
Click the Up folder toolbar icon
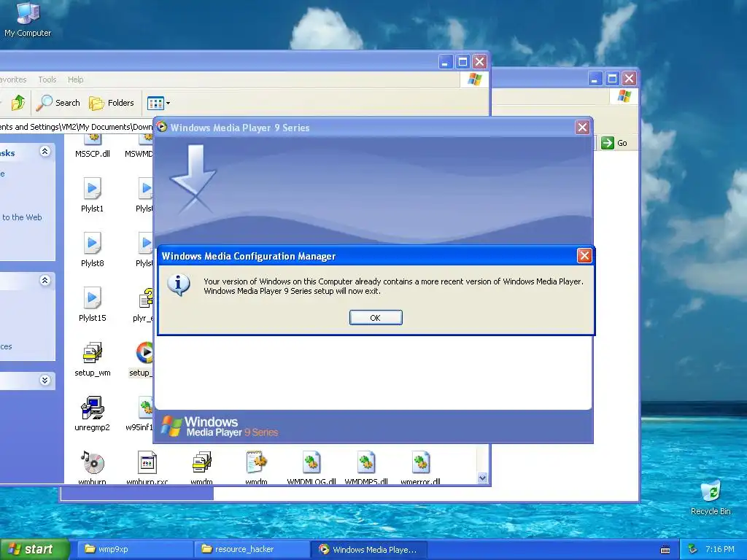click(x=18, y=102)
